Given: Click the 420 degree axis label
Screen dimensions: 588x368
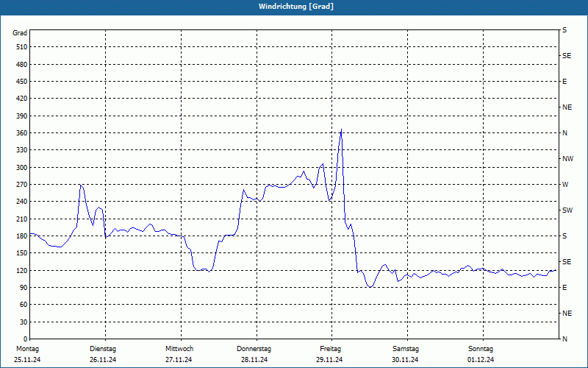Looking at the screenshot, I should click(22, 99).
